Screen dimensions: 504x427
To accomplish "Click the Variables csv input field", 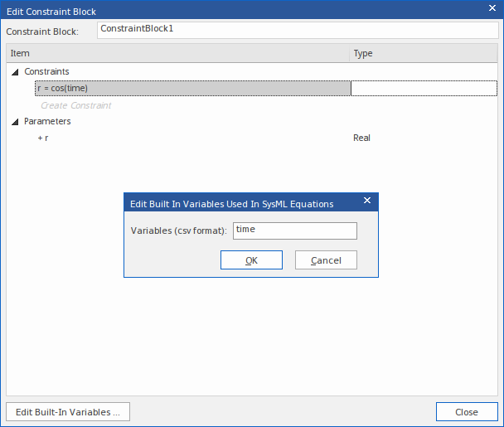I will [x=294, y=230].
